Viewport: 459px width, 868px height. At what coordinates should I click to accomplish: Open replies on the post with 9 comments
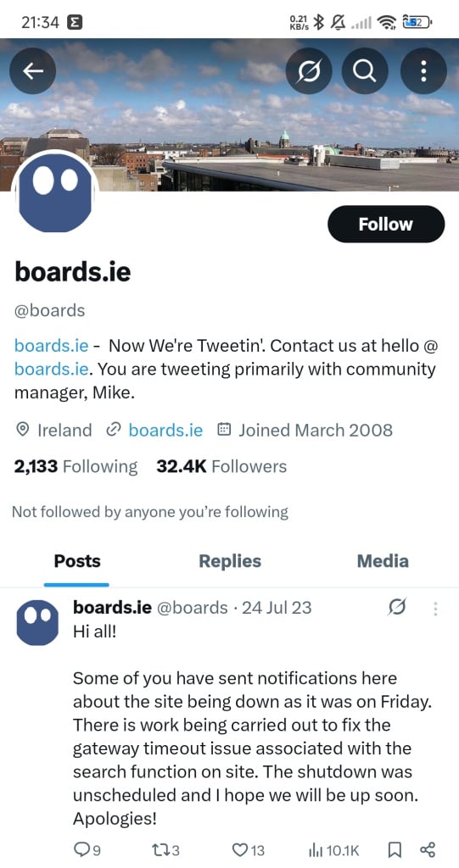click(87, 849)
